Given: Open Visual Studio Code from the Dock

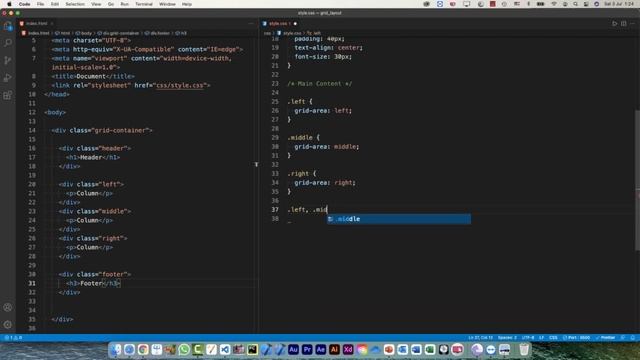Looking at the screenshot, I should coord(225,349).
